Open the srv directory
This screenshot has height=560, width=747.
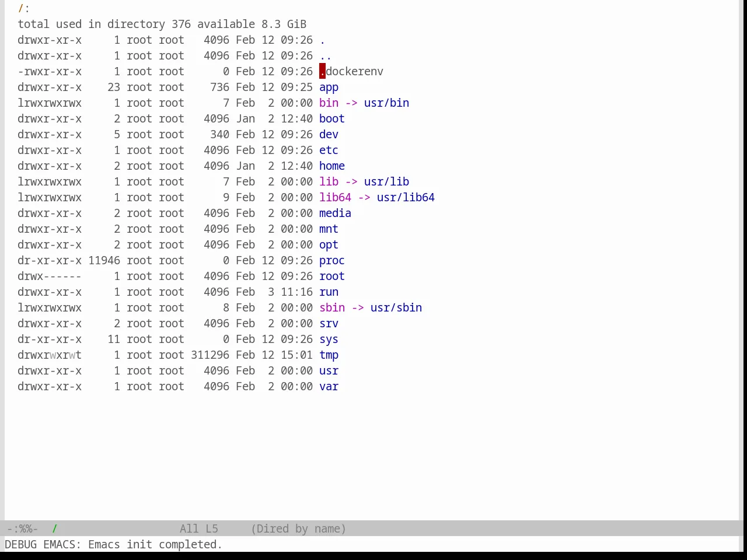(x=329, y=324)
